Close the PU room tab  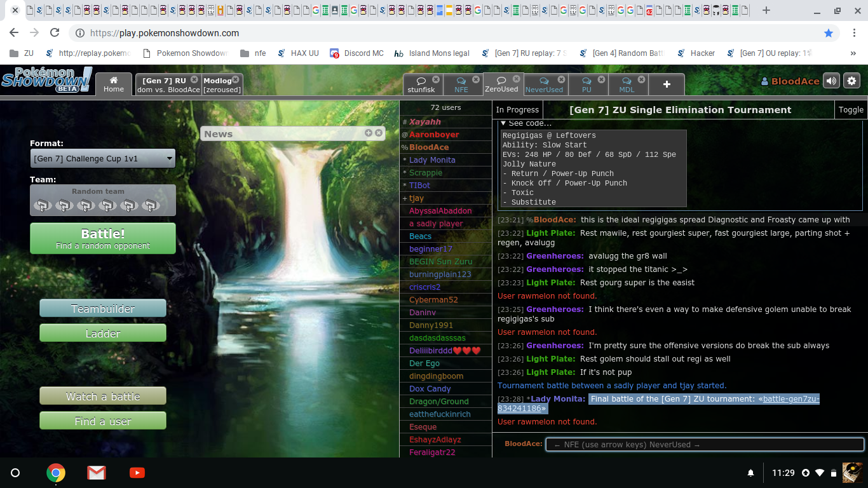pyautogui.click(x=604, y=79)
